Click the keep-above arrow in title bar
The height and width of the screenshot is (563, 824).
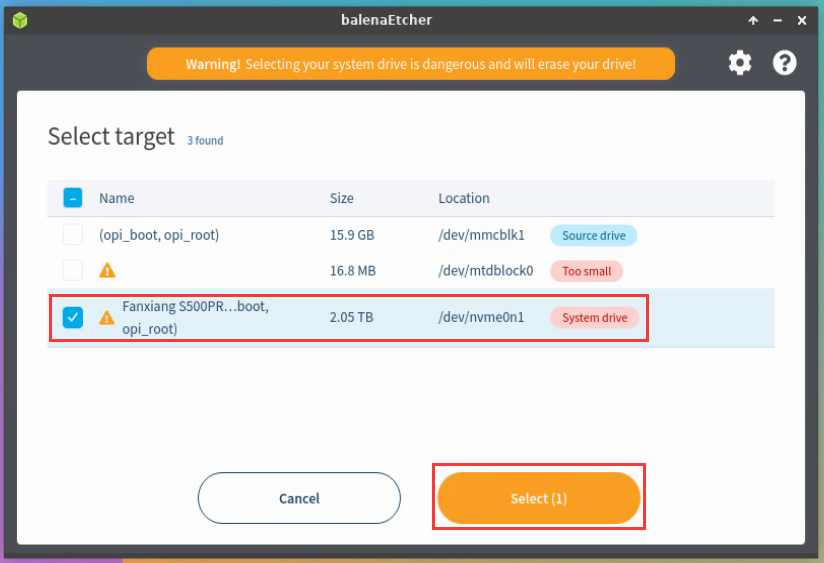click(753, 21)
